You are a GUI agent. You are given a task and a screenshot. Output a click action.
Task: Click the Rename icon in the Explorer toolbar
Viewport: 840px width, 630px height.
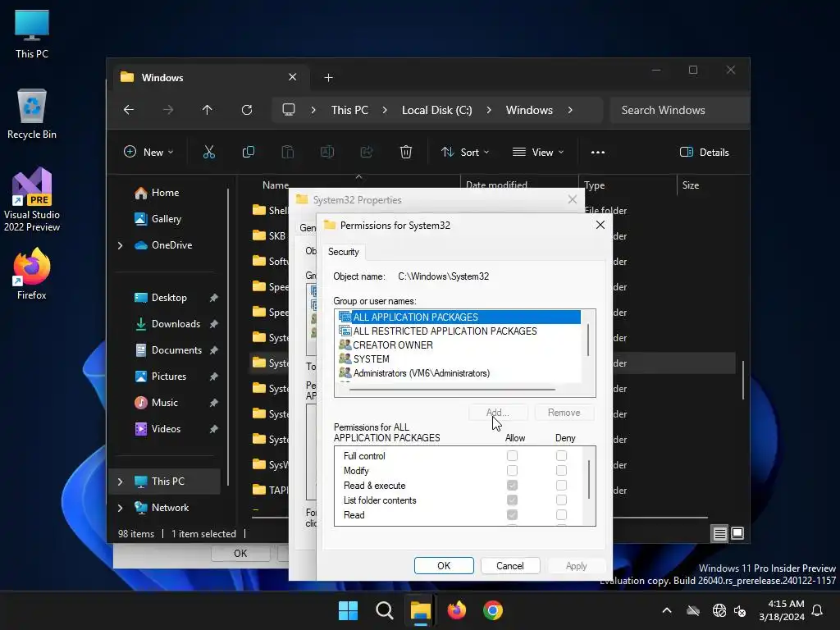point(326,152)
